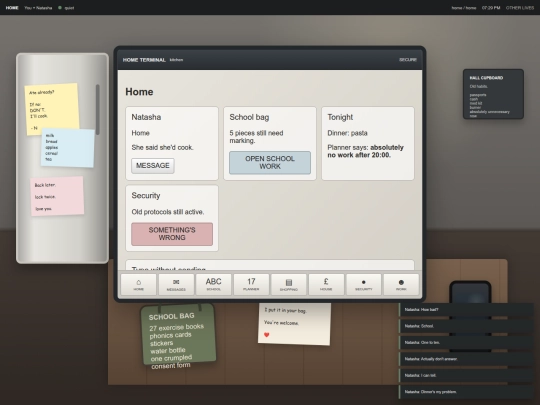Click message 'Natasha: School.'
540x405 pixels.
tap(466, 326)
